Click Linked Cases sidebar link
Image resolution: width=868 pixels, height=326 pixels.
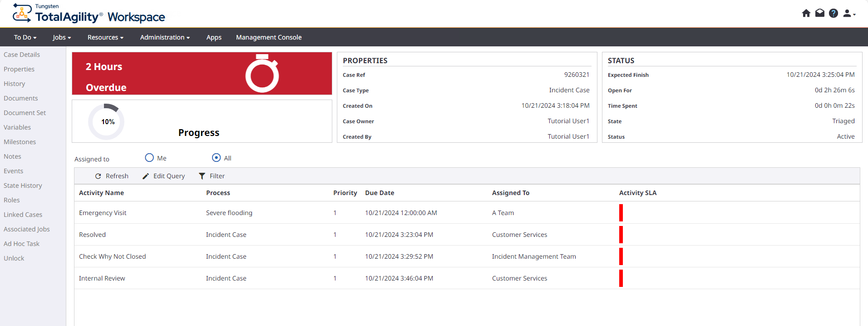(x=23, y=215)
